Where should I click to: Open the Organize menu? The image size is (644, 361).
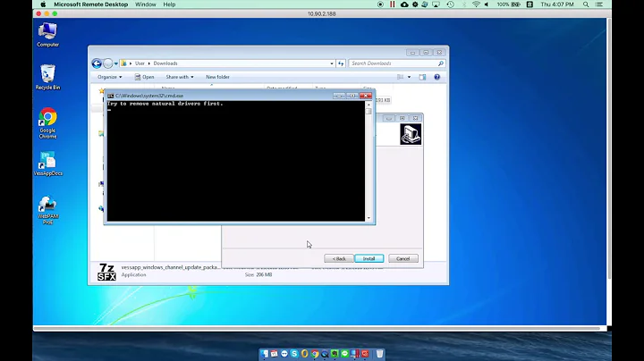click(x=110, y=77)
